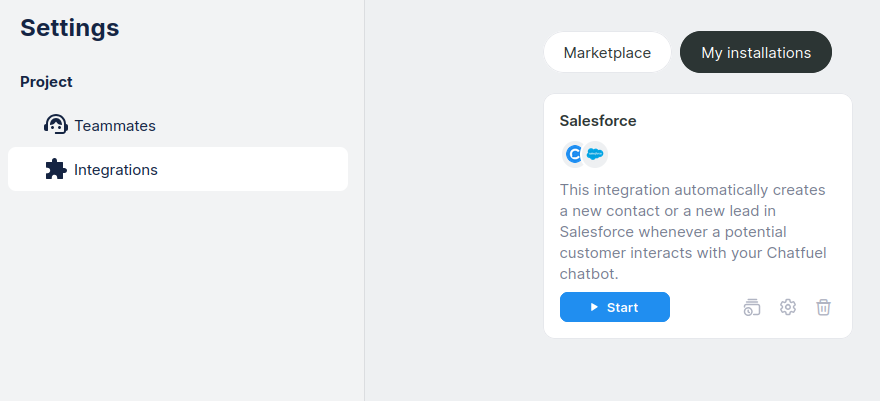The height and width of the screenshot is (401, 880).
Task: Click the Integrations puzzle piece icon
Action: coord(56,169)
